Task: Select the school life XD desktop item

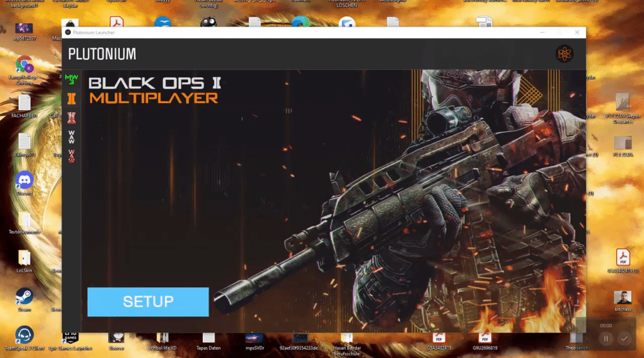Action: (162, 341)
